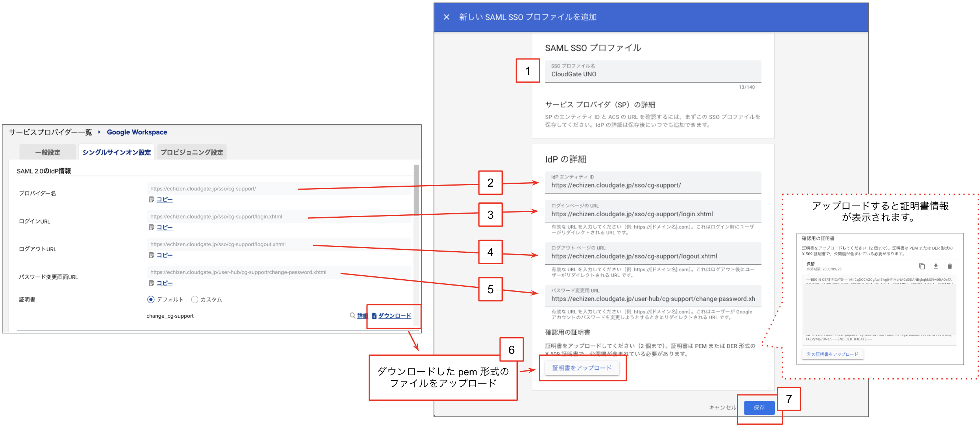Click 別の証明書をアップロード button
Screen dimensions: 980x428
coord(832,354)
